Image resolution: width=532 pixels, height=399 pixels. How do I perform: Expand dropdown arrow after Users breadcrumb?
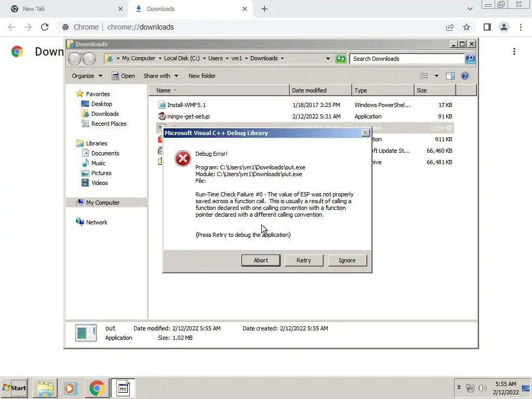tap(227, 58)
